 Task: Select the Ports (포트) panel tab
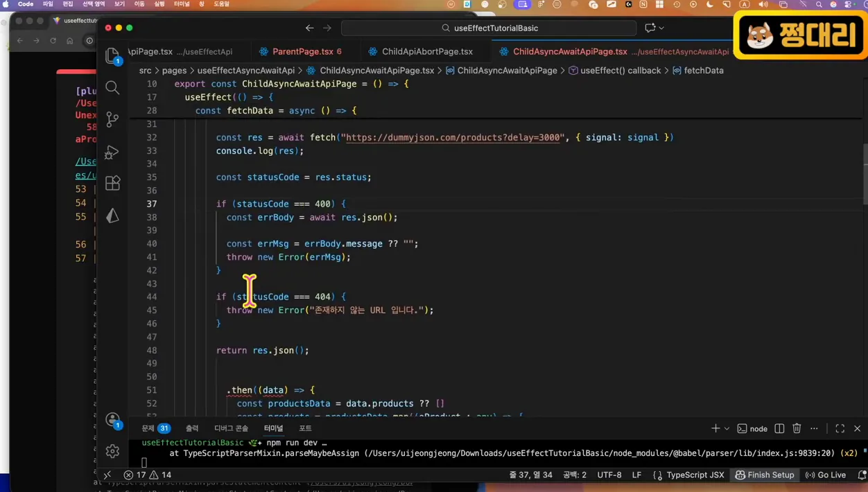(x=305, y=428)
